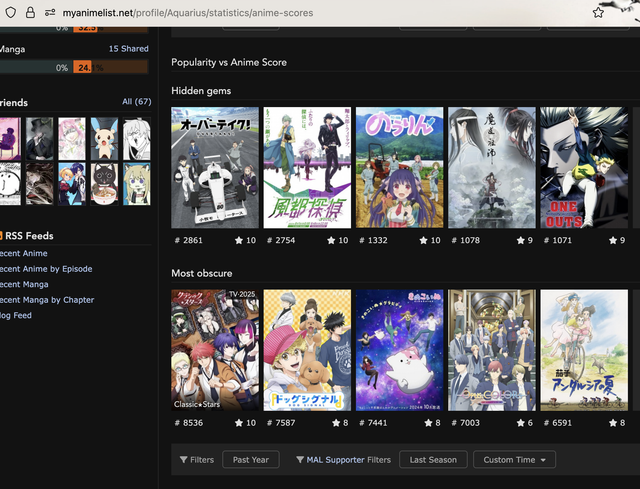Open the black cat ramen friend avatar
Image resolution: width=640 pixels, height=489 pixels.
[104, 184]
